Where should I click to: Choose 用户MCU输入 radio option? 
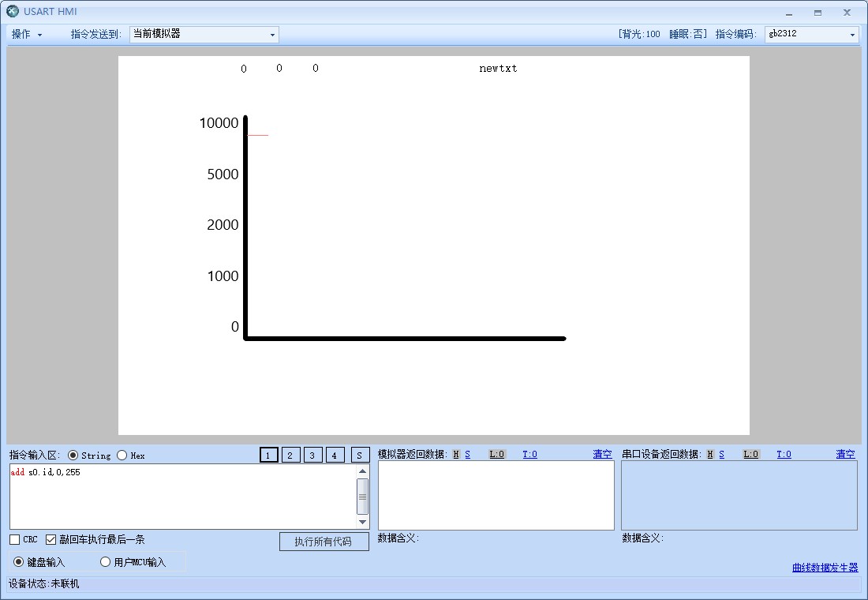tap(106, 562)
